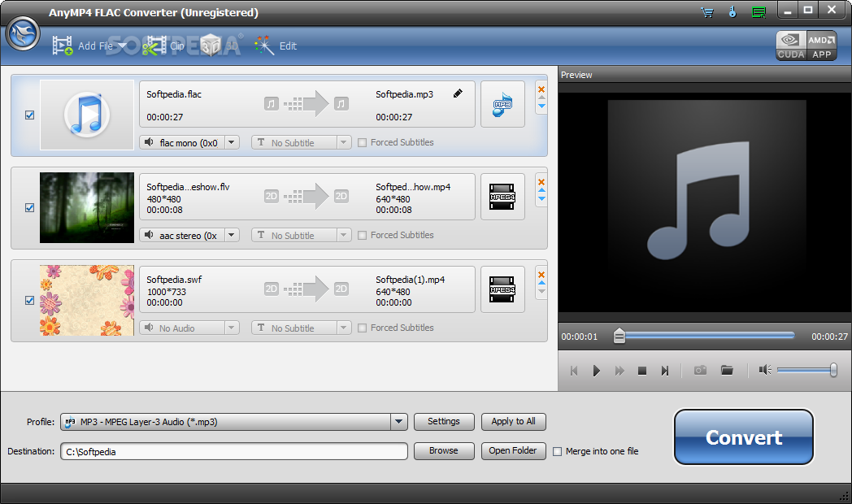Move Softpedia.flac down in list

[x=541, y=106]
